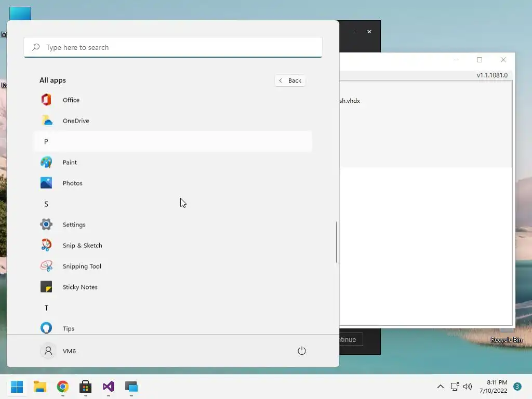Launch OneDrive from All apps
The image size is (532, 399).
click(172, 121)
